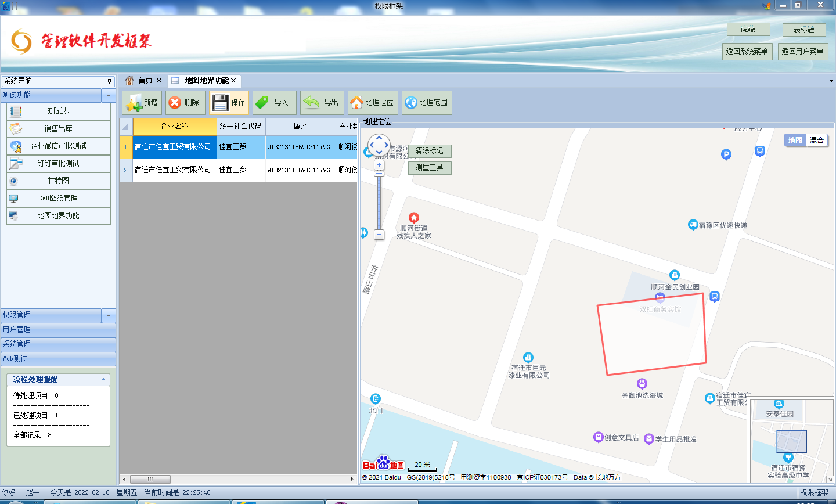Open CAD图纸管理 menu entry
This screenshot has height=504, width=836.
(x=58, y=199)
